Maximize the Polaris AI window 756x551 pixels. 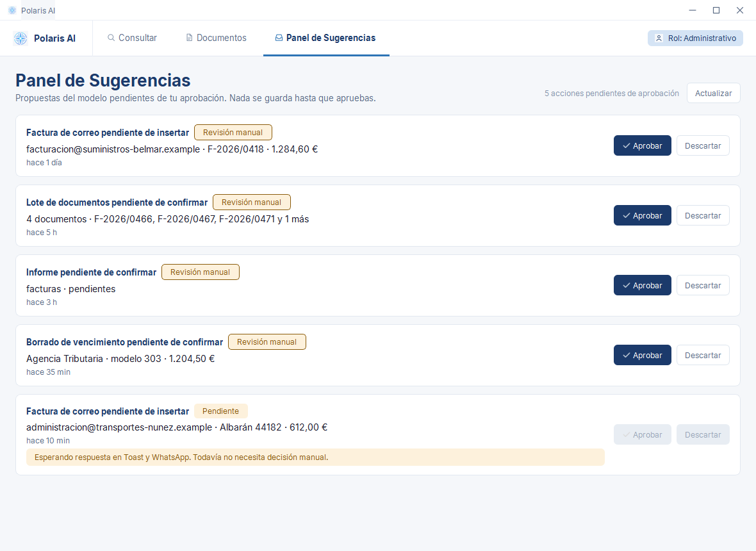pyautogui.click(x=716, y=10)
